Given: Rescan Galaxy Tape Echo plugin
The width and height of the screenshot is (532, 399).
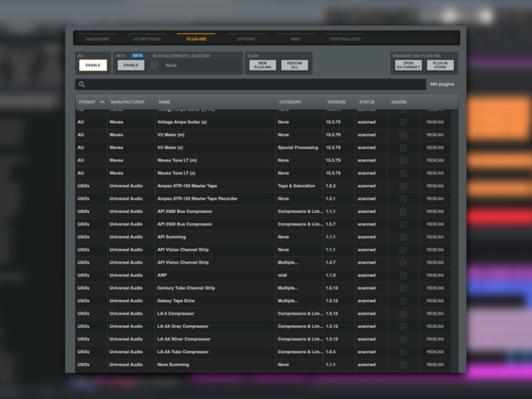Looking at the screenshot, I should [435, 301].
